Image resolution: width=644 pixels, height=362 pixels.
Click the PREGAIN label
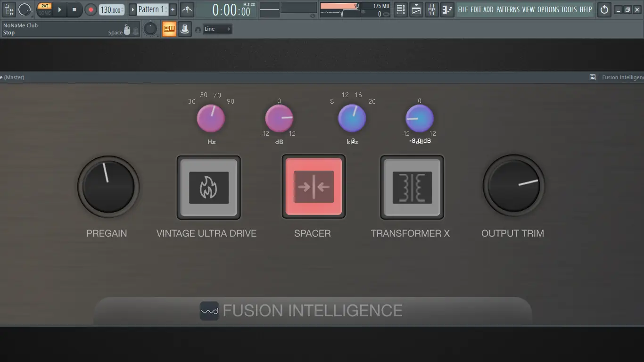tap(107, 233)
